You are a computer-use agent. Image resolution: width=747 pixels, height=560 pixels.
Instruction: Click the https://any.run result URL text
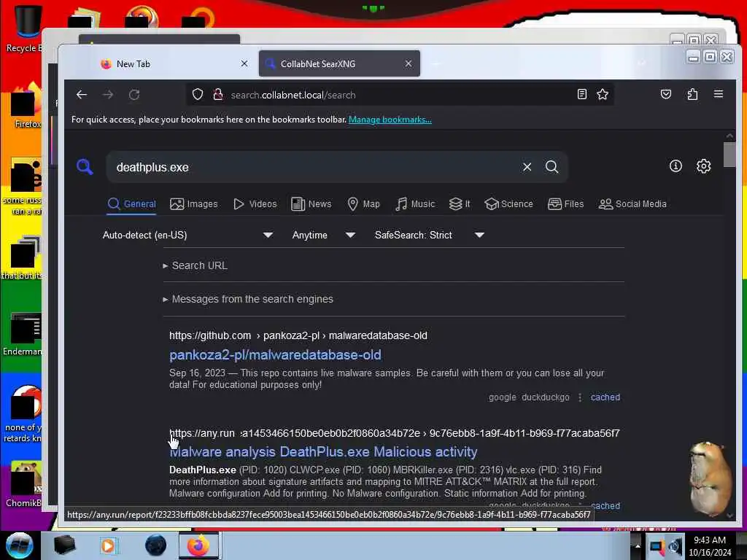coord(202,433)
